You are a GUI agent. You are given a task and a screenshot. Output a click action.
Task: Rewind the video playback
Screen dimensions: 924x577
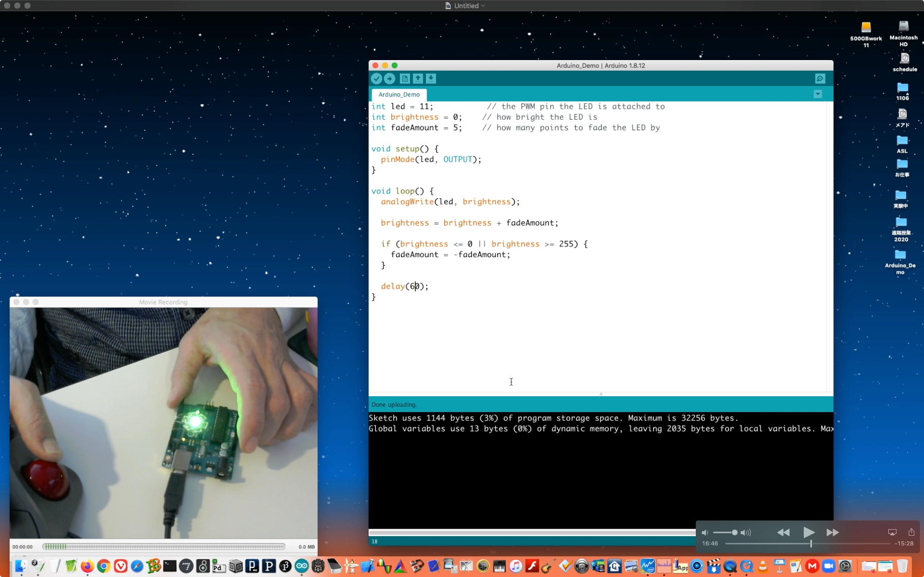[x=783, y=532]
